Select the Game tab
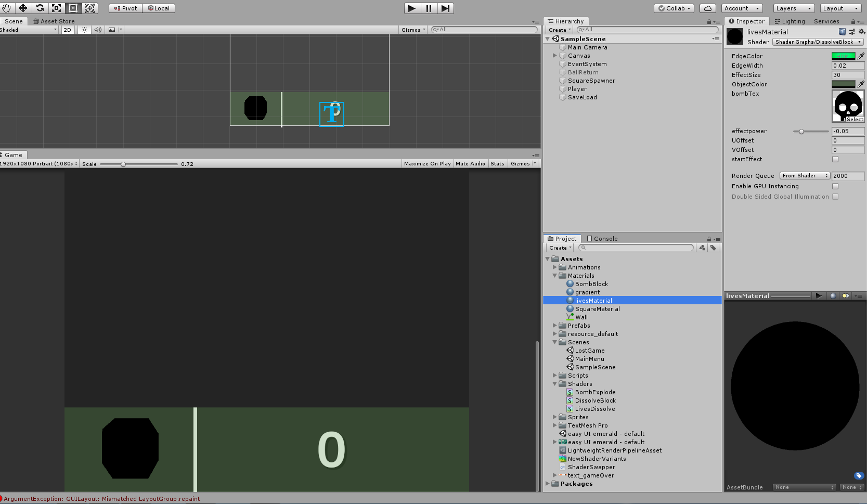The width and height of the screenshot is (867, 504). pos(14,155)
